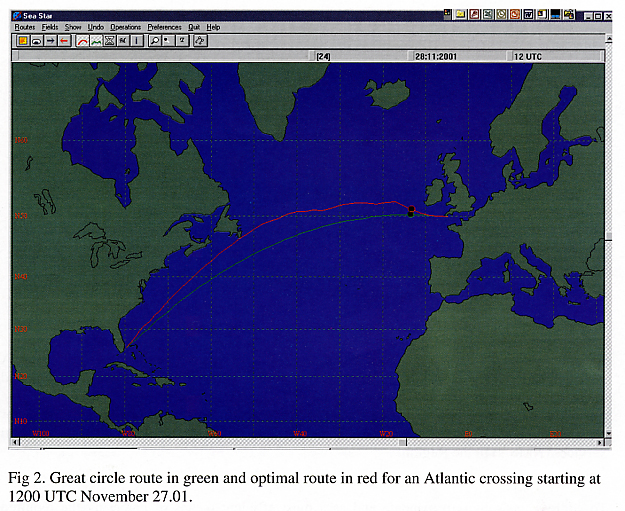This screenshot has width=625, height=511.
Task: Click the W20 longitude label
Action: 386,434
